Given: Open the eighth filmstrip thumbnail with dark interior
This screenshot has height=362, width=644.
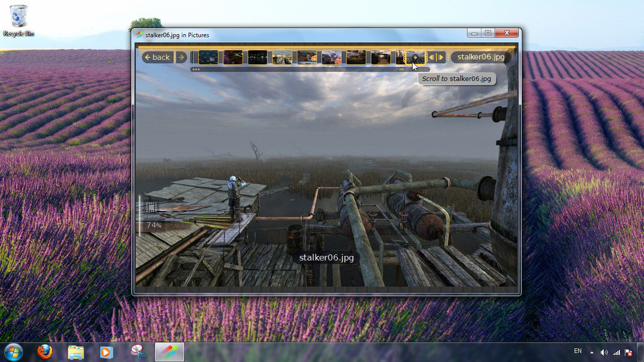Looking at the screenshot, I should (x=381, y=57).
